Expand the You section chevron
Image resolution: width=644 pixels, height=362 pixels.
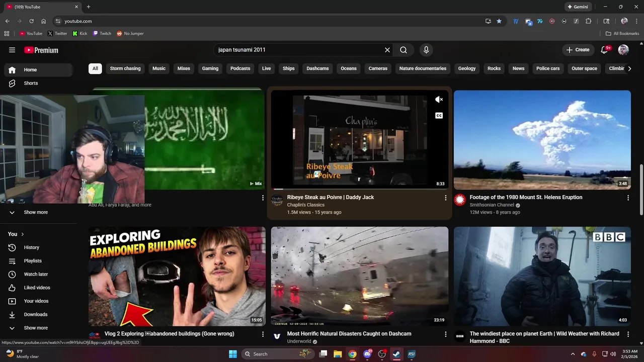(x=22, y=234)
